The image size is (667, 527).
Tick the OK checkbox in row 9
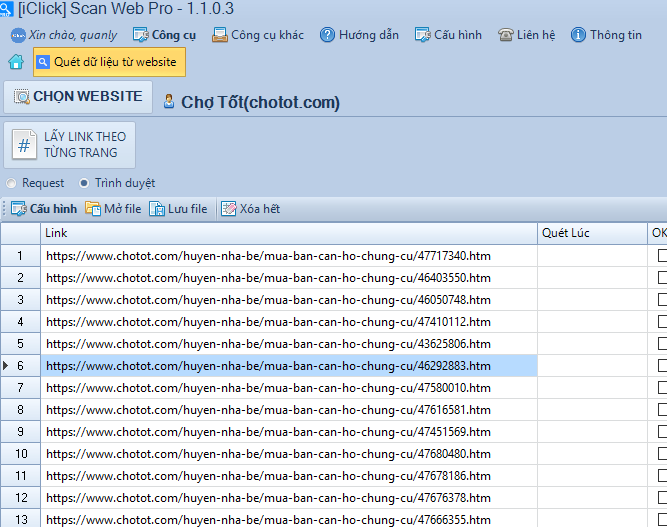(662, 432)
